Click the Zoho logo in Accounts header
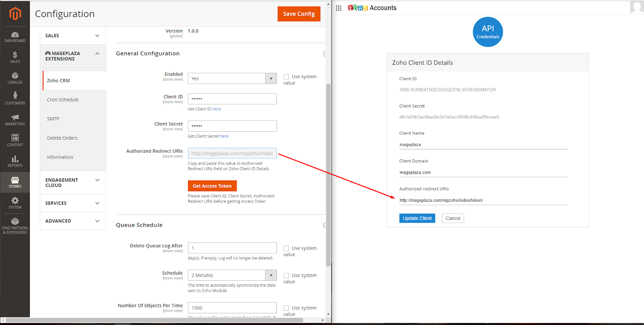 tap(358, 8)
